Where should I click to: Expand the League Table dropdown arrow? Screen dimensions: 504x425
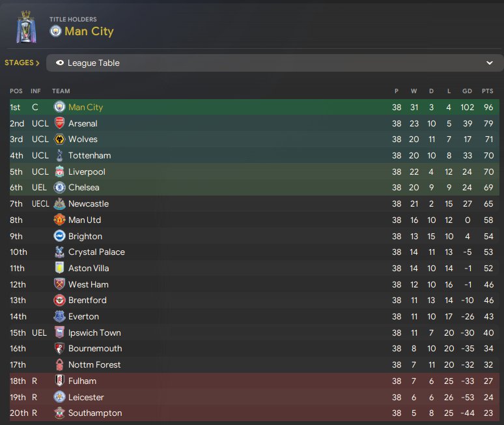tap(490, 63)
